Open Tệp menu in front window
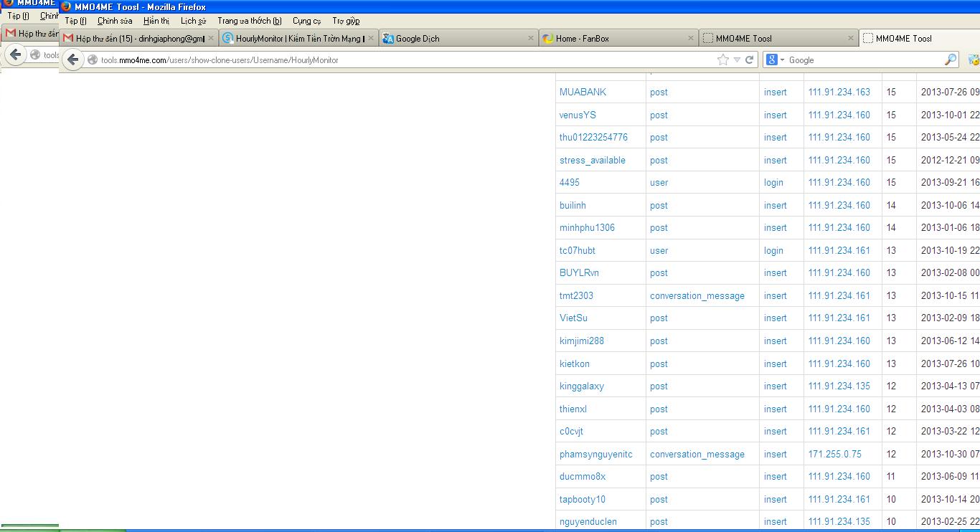Screen dimensions: 980x532 [x=75, y=21]
